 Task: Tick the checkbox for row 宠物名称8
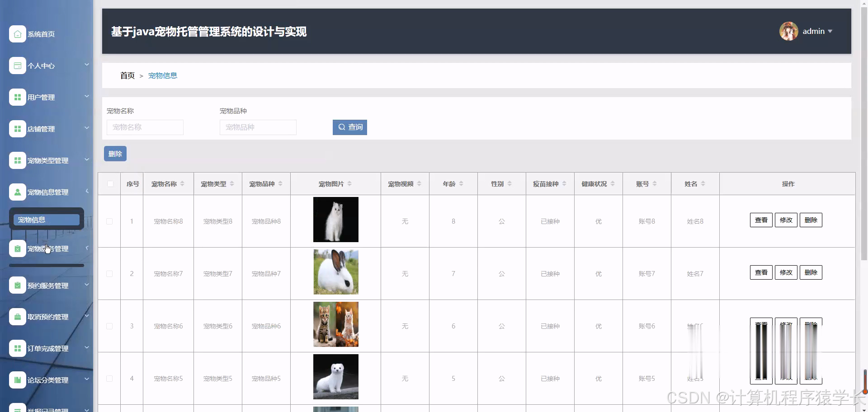point(109,221)
